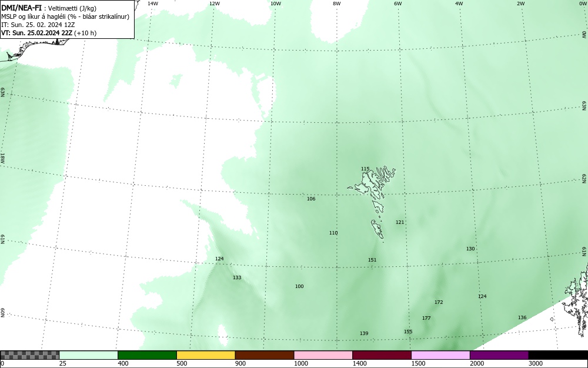The width and height of the screenshot is (588, 368).
Task: Click the legend tick label 500
Action: point(182,363)
